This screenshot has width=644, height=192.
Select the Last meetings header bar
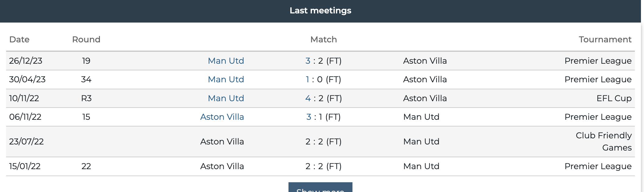320,11
